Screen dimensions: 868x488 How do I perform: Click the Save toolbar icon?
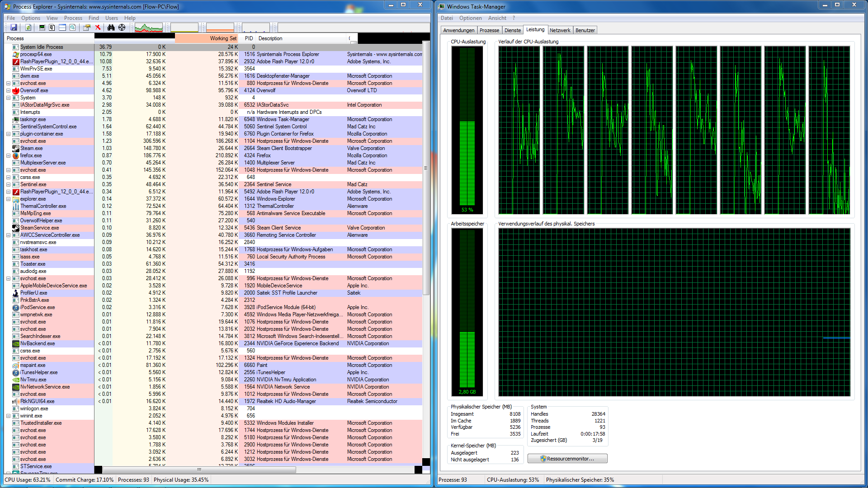point(14,28)
